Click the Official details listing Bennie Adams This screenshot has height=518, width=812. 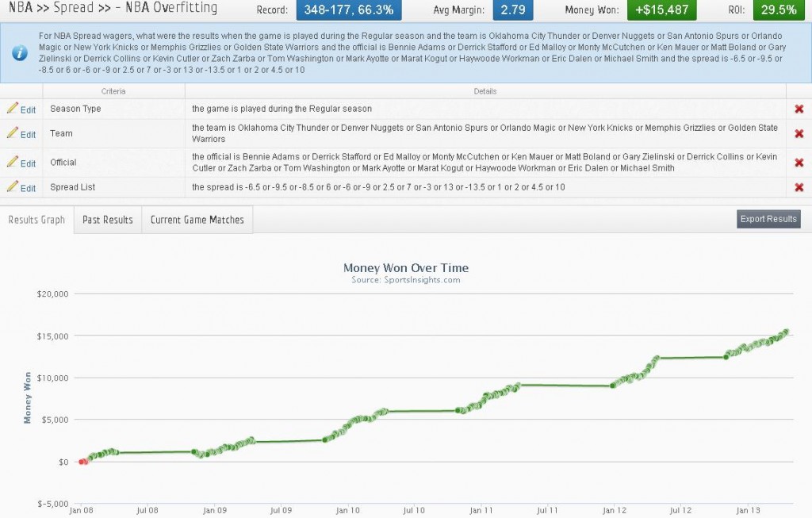pyautogui.click(x=485, y=163)
